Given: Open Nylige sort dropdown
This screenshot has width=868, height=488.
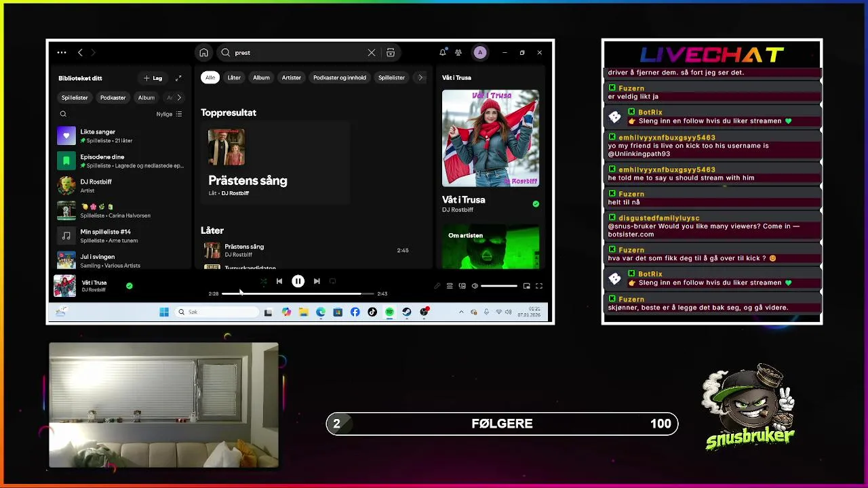Looking at the screenshot, I should point(169,114).
